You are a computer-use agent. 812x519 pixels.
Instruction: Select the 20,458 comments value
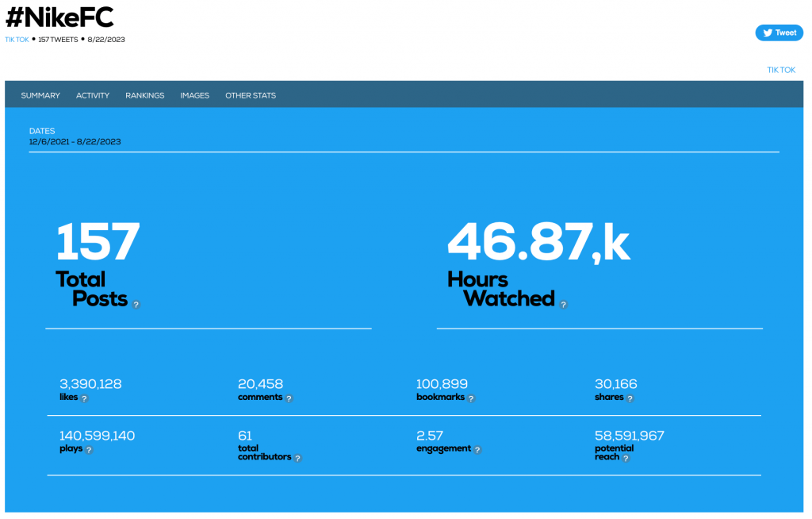point(260,384)
